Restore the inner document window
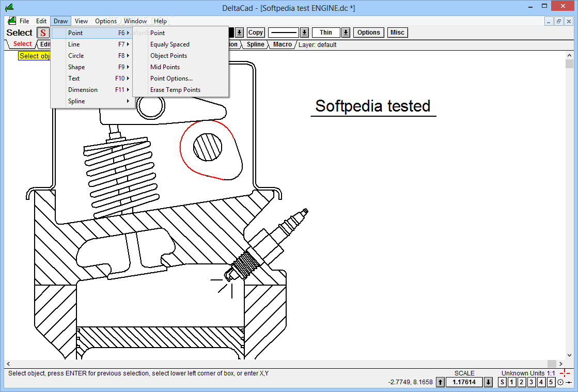The width and height of the screenshot is (578, 392). [559, 21]
